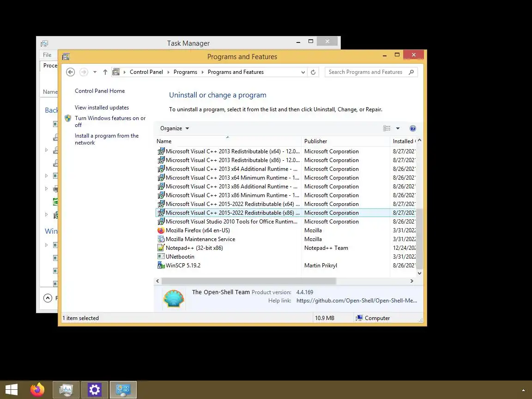Click Programs and Features taskbar button
The width and height of the screenshot is (532, 399).
tap(123, 390)
